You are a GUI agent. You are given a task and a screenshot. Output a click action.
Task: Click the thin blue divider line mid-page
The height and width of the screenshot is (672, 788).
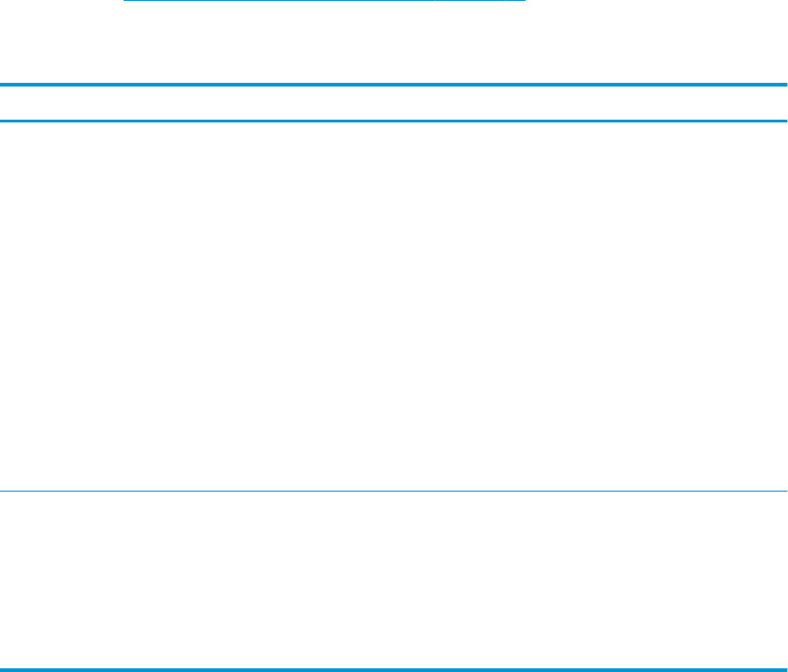coord(393,491)
